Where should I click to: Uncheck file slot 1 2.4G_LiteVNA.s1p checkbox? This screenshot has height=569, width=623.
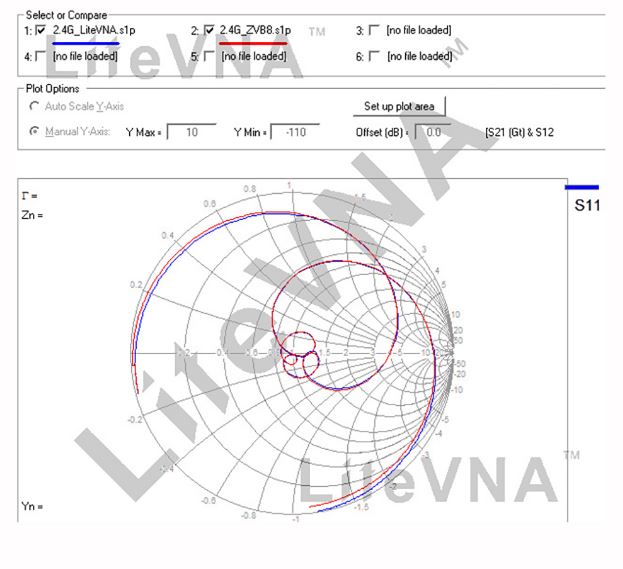[41, 30]
